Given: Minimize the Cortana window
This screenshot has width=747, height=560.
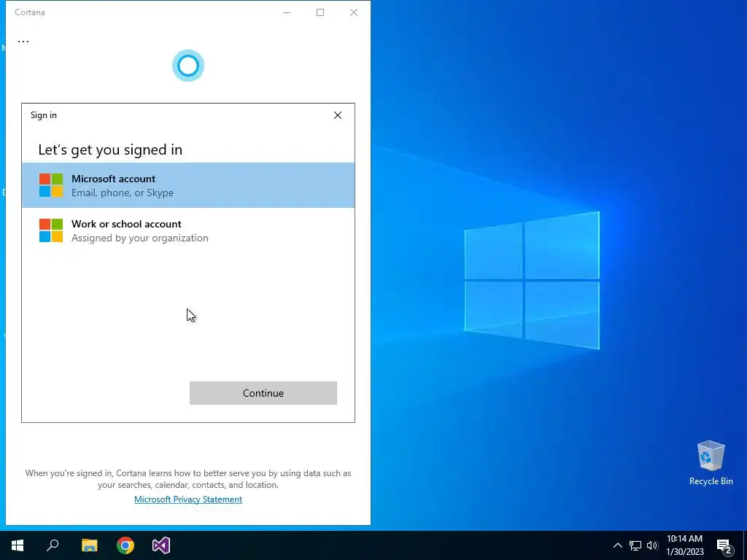Looking at the screenshot, I should [287, 12].
